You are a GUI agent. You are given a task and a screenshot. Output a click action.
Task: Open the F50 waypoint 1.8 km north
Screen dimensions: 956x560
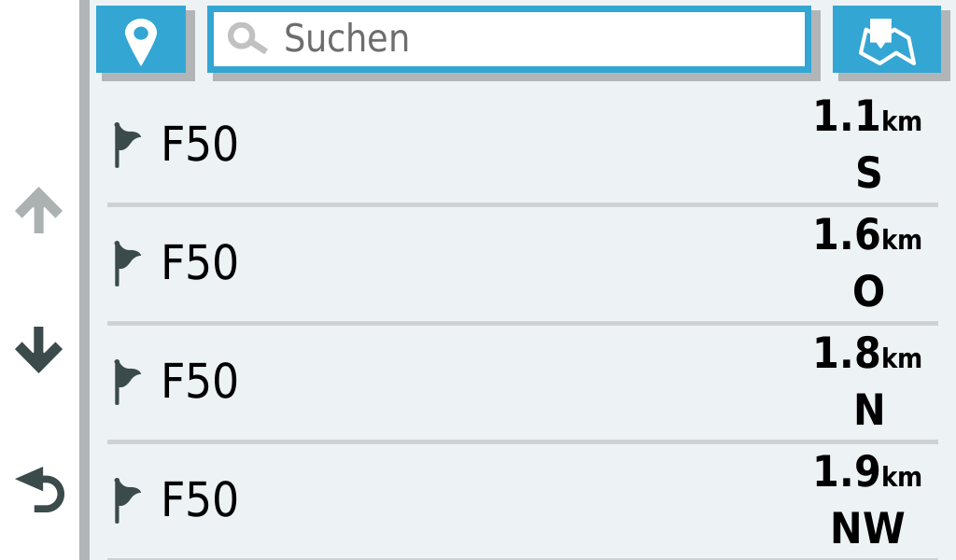[x=467, y=383]
